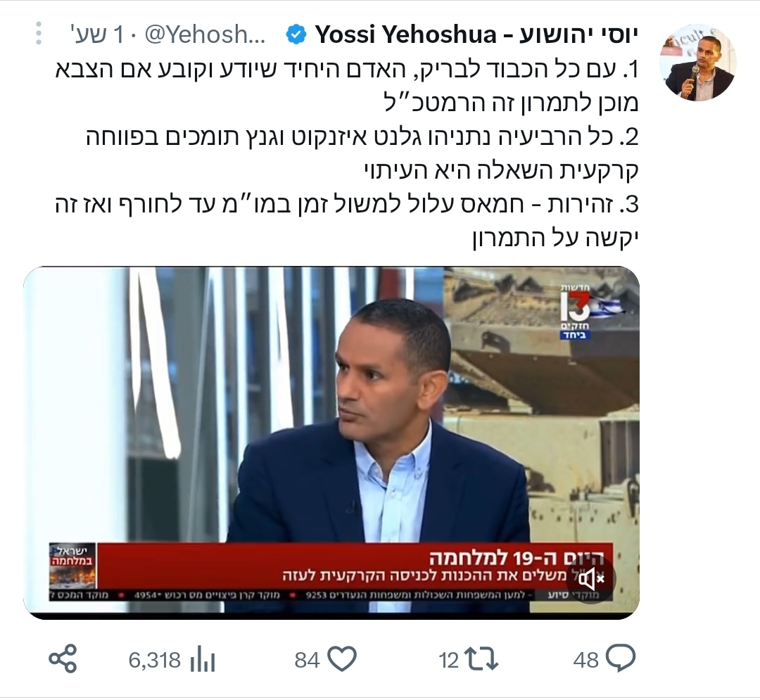Like the tweet with the heart icon
This screenshot has height=700, width=760.
click(342, 658)
